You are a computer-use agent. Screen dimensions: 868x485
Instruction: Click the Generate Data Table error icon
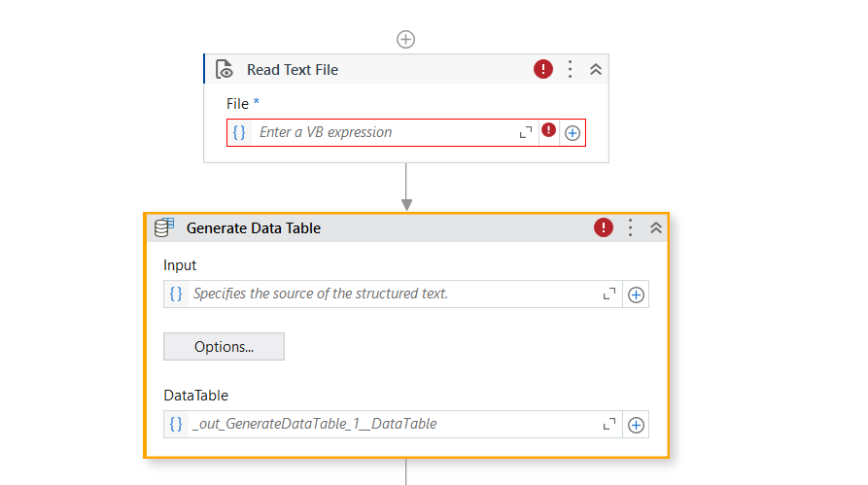coord(605,227)
